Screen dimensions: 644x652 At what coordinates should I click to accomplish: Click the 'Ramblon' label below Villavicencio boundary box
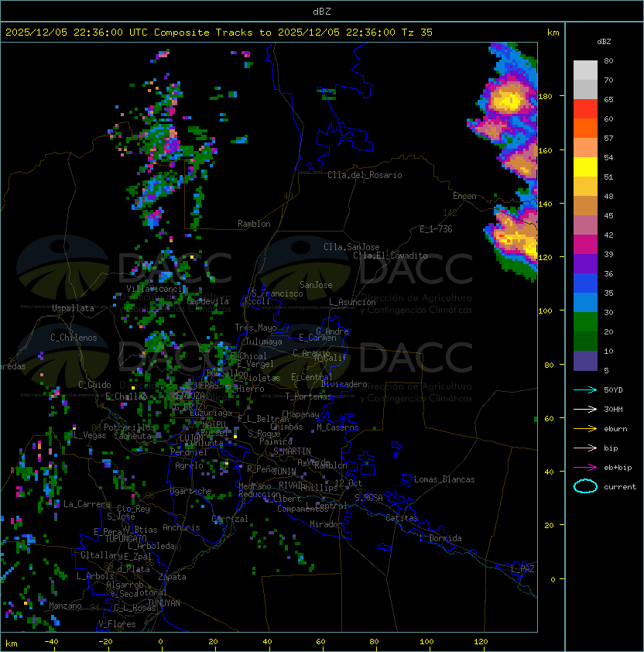(x=254, y=224)
